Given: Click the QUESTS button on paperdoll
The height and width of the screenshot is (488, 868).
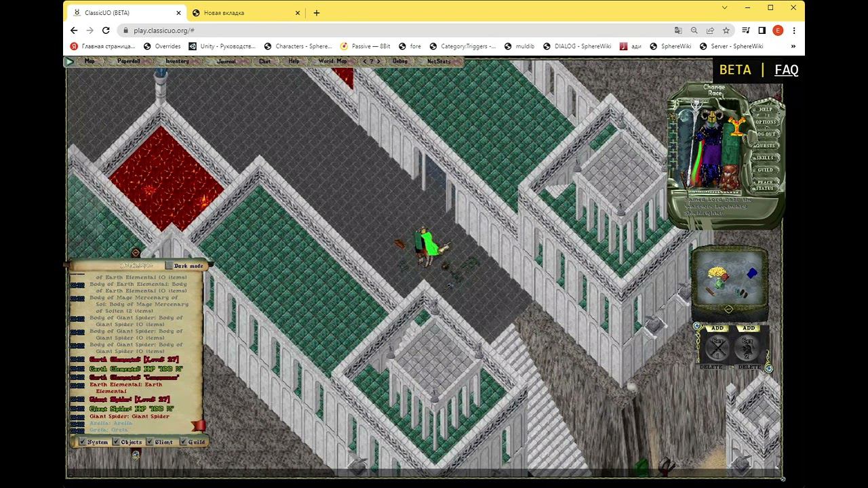Looking at the screenshot, I should click(766, 146).
